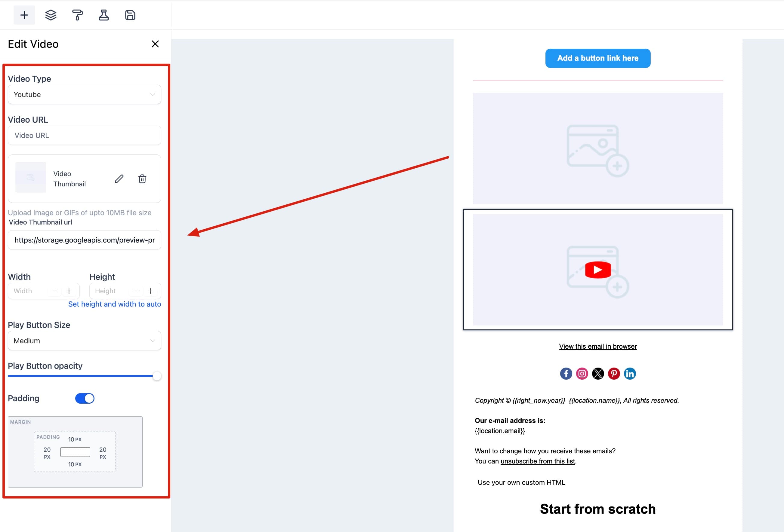Click the 'Add a button link here' button
This screenshot has height=532, width=784.
point(598,58)
